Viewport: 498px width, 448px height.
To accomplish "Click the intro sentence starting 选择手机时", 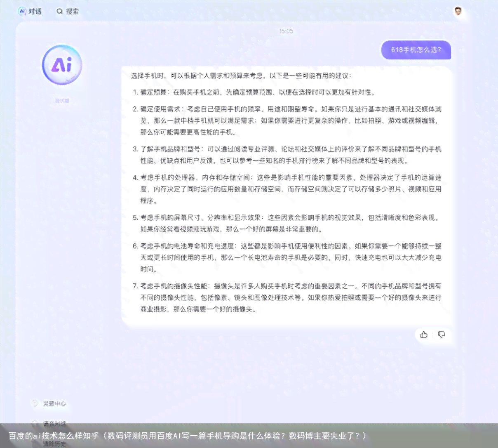I will 241,75.
